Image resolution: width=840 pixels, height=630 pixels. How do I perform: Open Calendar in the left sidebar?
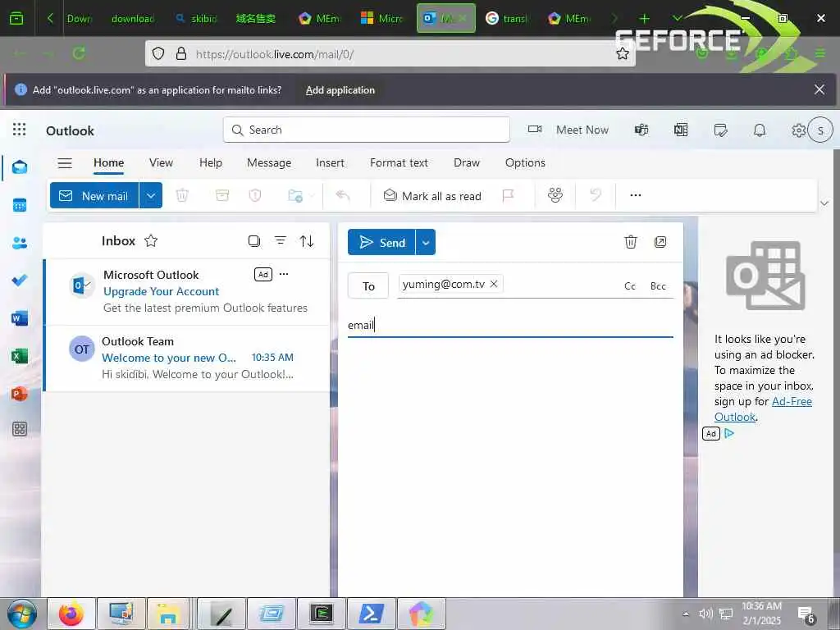click(20, 205)
